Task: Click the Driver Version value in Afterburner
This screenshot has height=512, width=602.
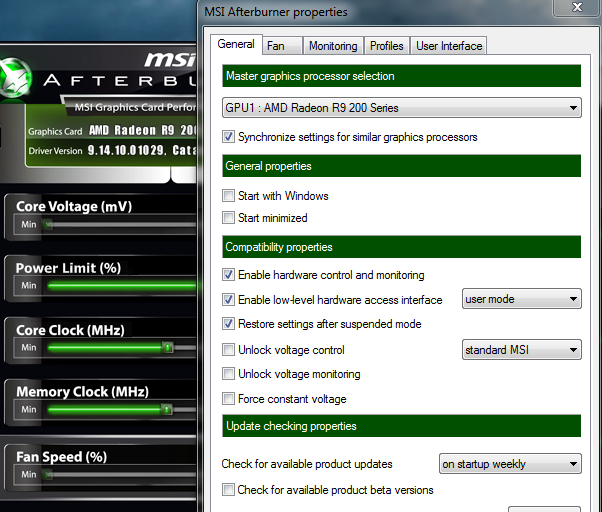Action: (x=142, y=150)
